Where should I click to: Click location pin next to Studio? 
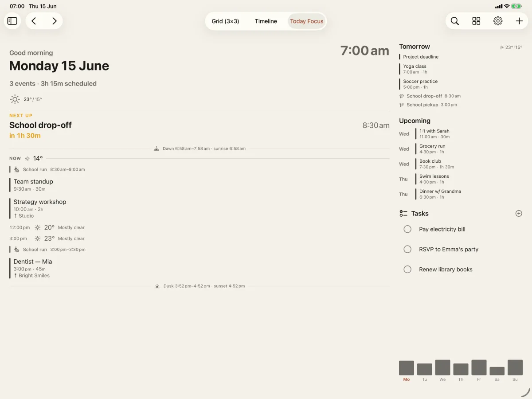pos(16,216)
